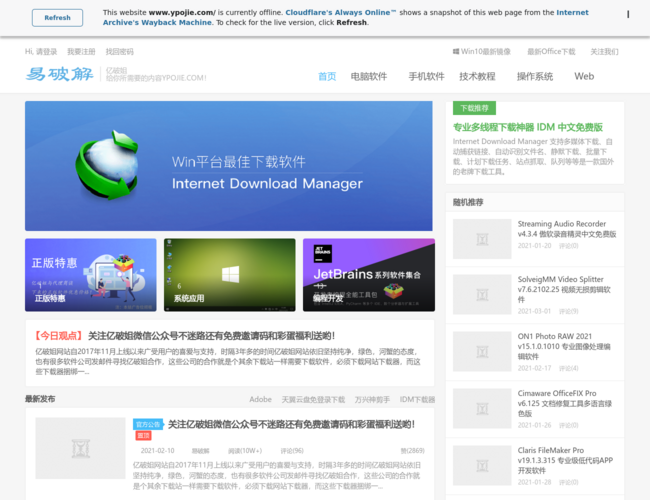Click the 我要注册 register link
This screenshot has height=500, width=650.
(x=81, y=51)
